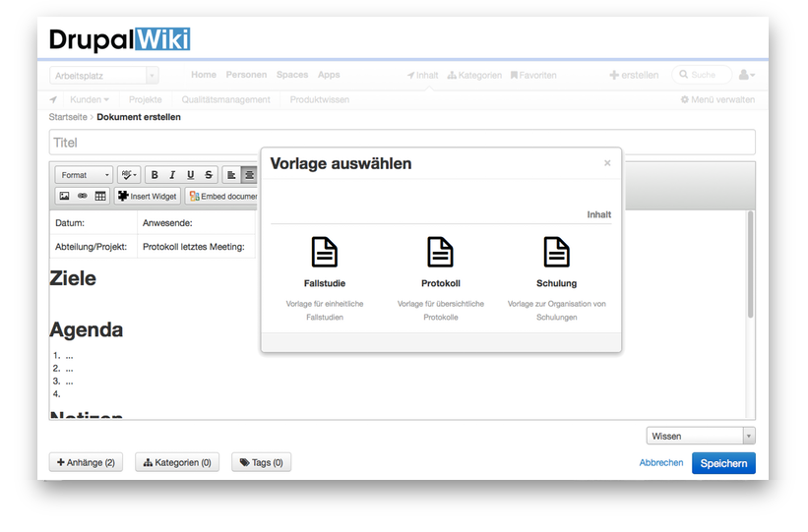This screenshot has height=532, width=808.
Task: Click the Abbrechen link
Action: click(x=660, y=463)
